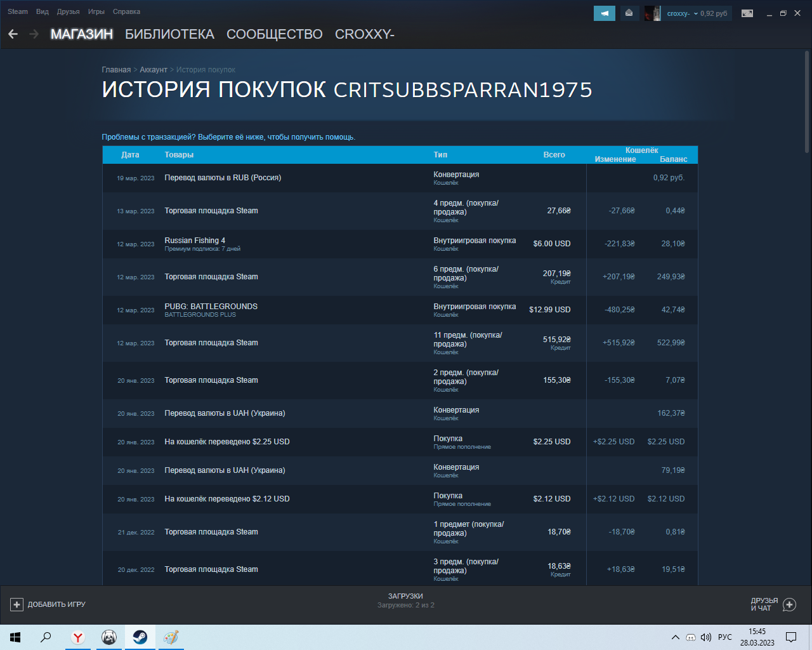Click the Тип column header
Viewport: 812px width, 650px height.
(x=440, y=155)
